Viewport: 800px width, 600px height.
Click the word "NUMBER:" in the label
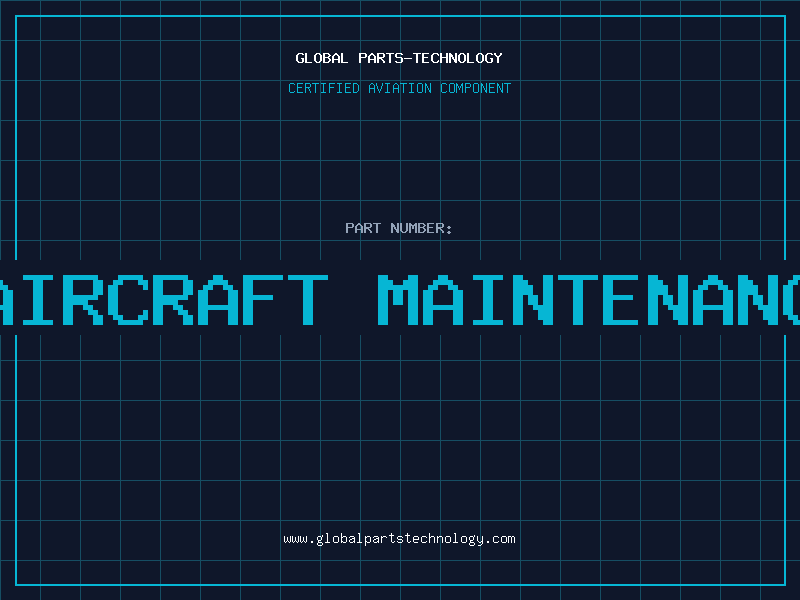[421, 228]
